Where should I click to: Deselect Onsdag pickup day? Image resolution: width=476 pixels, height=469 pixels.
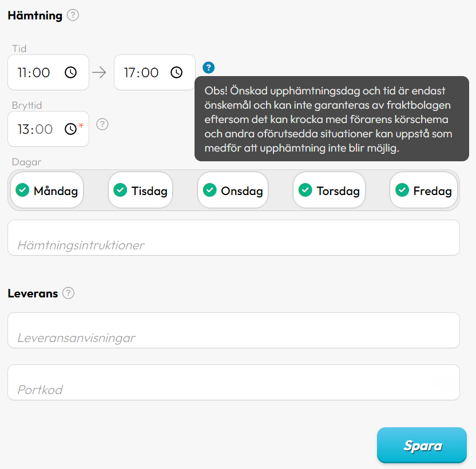[233, 190]
